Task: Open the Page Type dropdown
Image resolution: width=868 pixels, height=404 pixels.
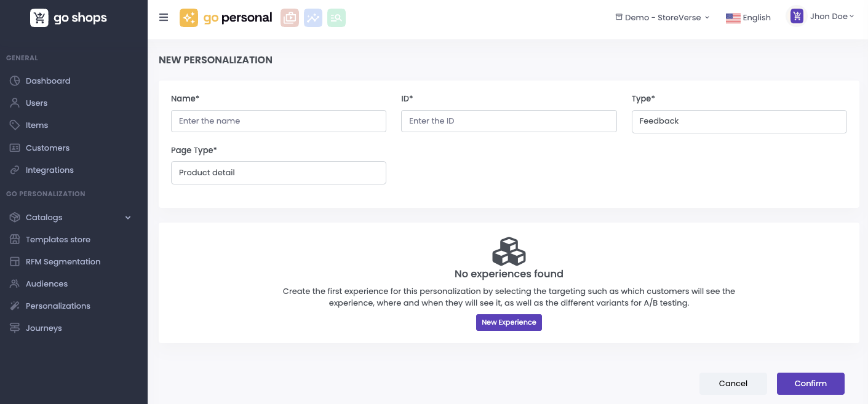Action: 278,173
